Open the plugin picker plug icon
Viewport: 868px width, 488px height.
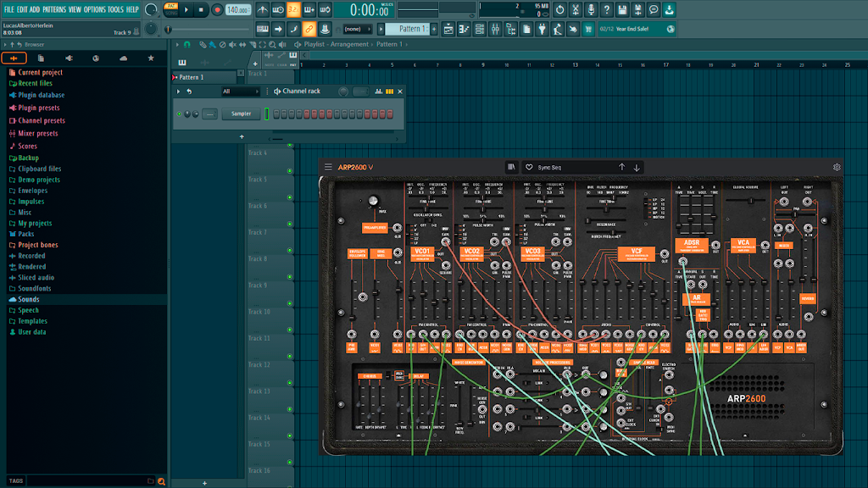(x=542, y=29)
